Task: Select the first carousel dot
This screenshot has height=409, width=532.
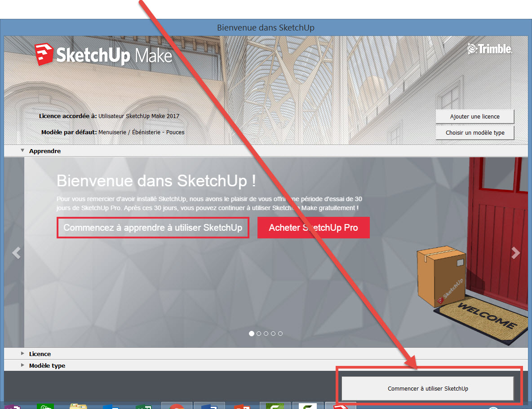Action: coord(252,334)
